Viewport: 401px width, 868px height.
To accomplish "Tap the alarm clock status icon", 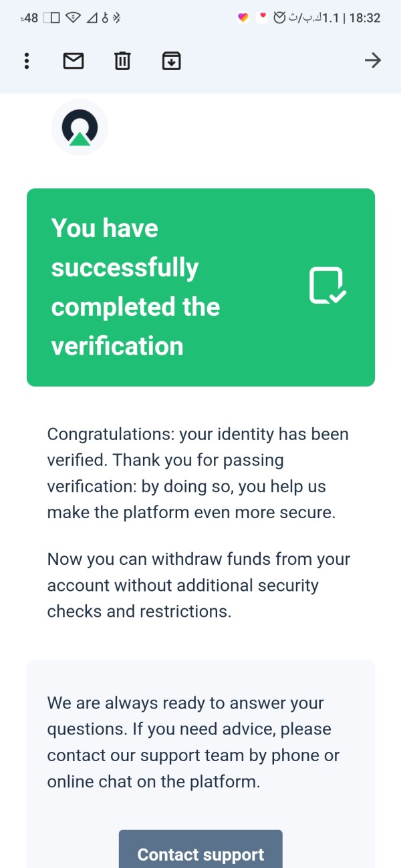I will [281, 18].
